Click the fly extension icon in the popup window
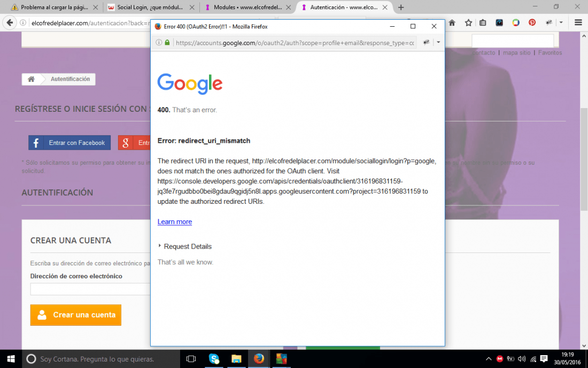The width and height of the screenshot is (588, 368). click(x=427, y=42)
